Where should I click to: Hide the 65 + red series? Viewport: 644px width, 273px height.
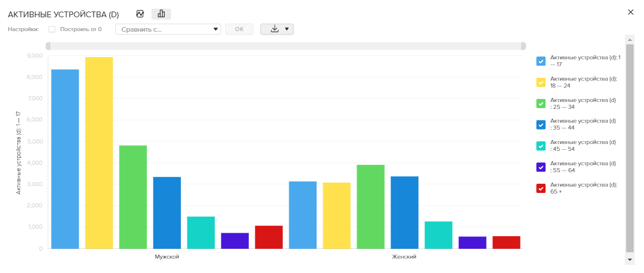pos(541,188)
